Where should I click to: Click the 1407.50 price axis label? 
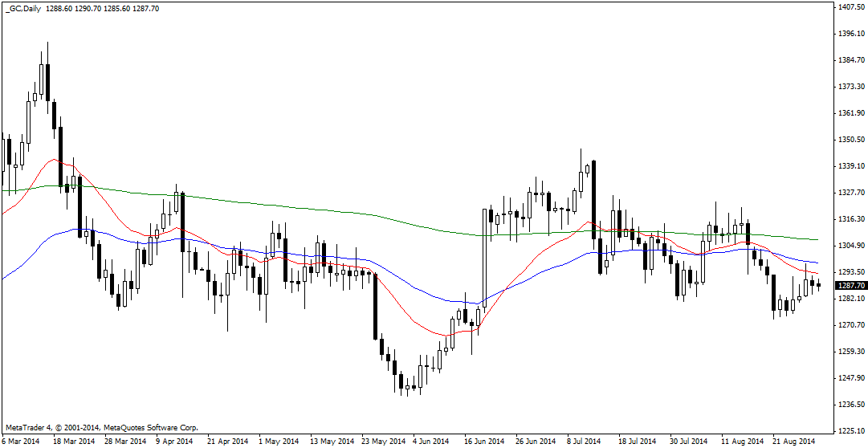pos(852,7)
